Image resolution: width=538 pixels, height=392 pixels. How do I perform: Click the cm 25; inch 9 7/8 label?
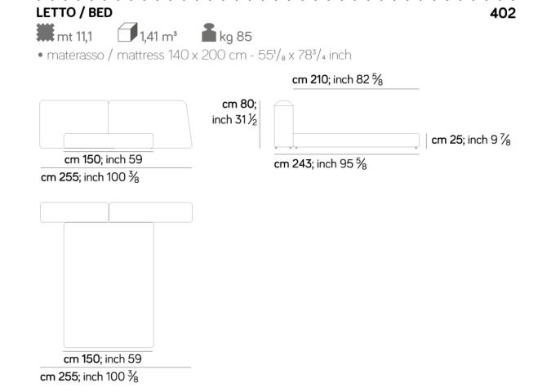tap(471, 140)
